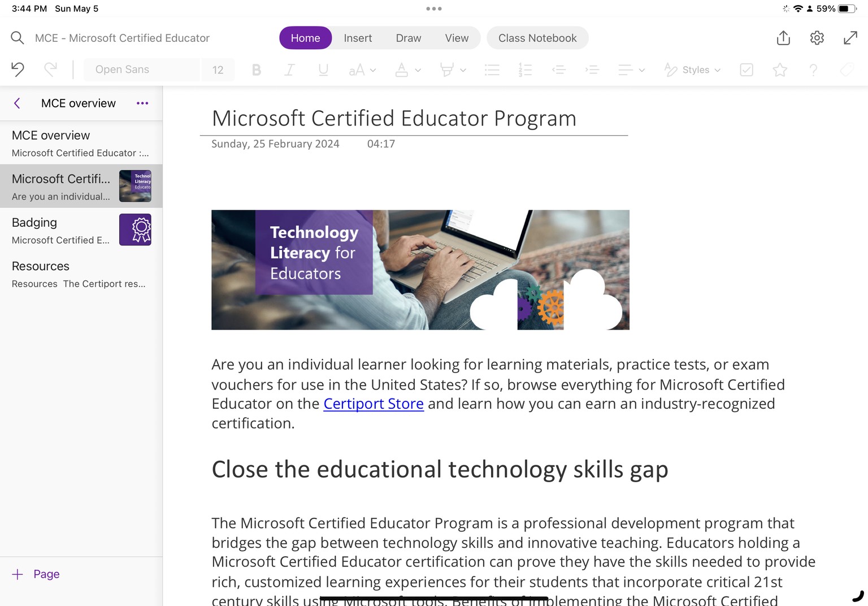868x606 pixels.
Task: Open the tags icon at toolbar end
Action: pos(847,70)
